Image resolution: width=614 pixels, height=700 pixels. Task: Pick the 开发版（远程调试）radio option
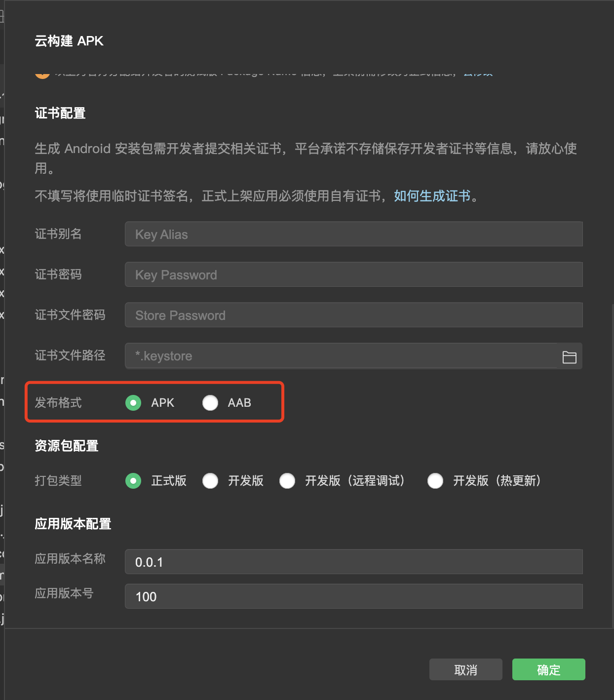287,481
